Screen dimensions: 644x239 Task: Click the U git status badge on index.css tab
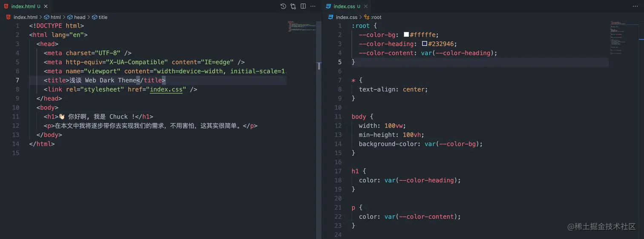(x=359, y=6)
